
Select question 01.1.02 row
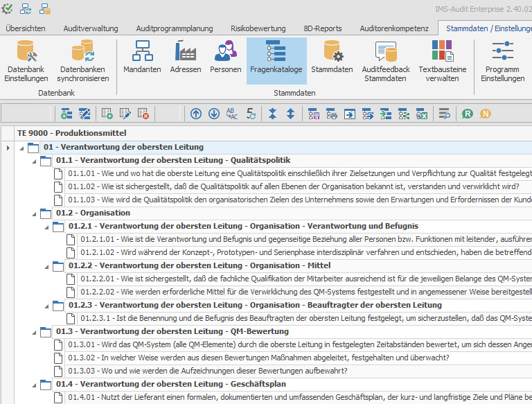299,186
